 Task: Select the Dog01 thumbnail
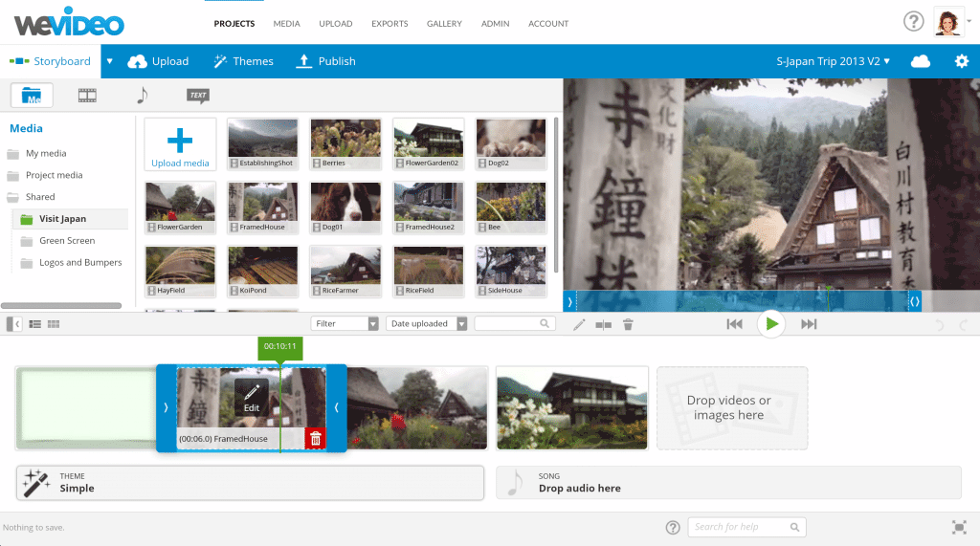coord(345,208)
